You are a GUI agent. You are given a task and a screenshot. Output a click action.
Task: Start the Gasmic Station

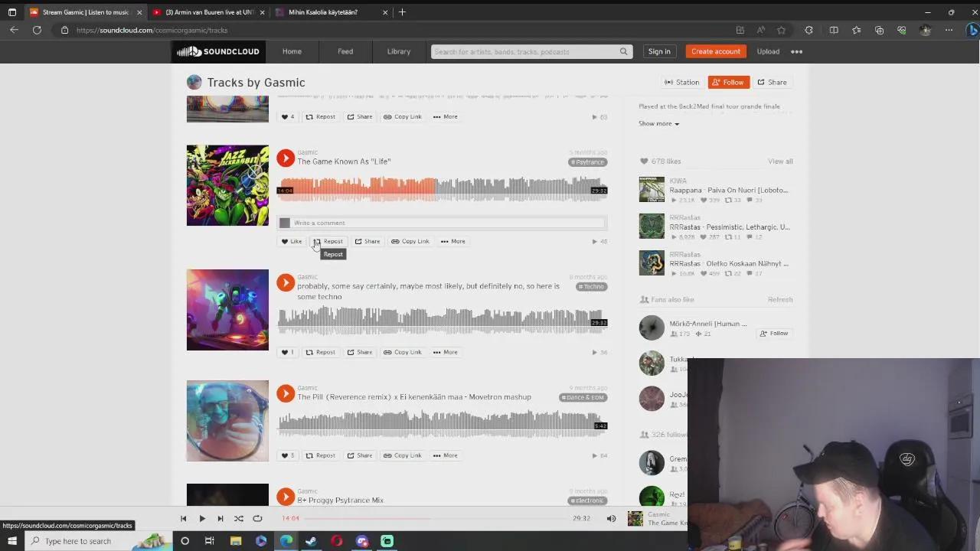pos(681,82)
